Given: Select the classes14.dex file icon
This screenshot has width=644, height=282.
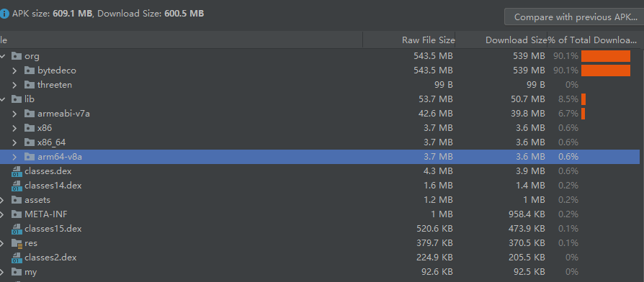Looking at the screenshot, I should click(x=17, y=186).
